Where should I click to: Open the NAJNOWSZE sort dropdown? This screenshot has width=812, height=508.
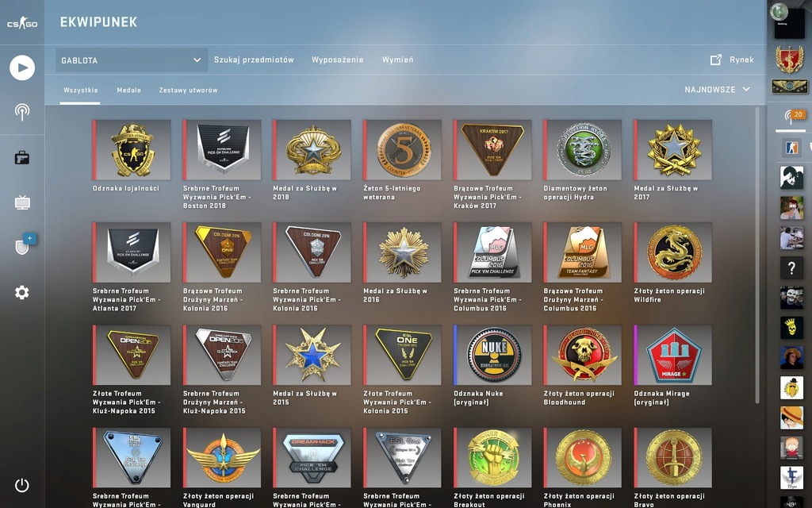(x=717, y=90)
